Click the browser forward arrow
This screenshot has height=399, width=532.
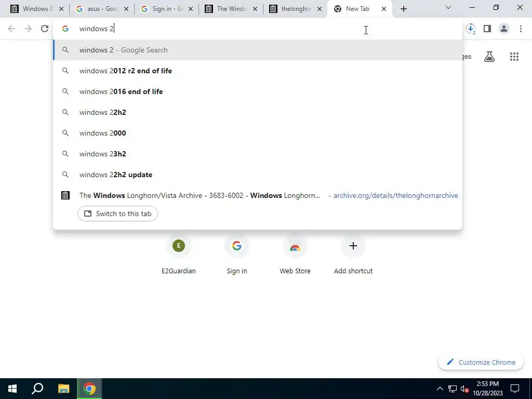point(28,29)
